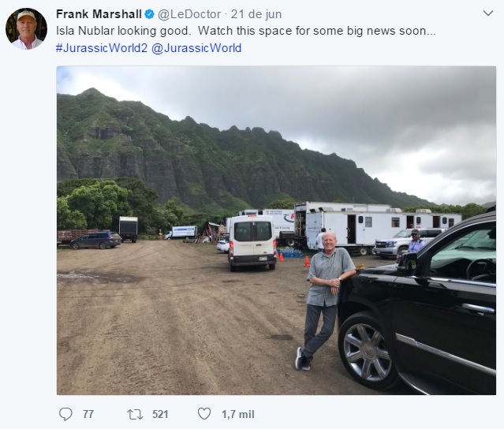This screenshot has height=429, width=504.
Task: Click the blue verified badge
Action: pos(149,14)
